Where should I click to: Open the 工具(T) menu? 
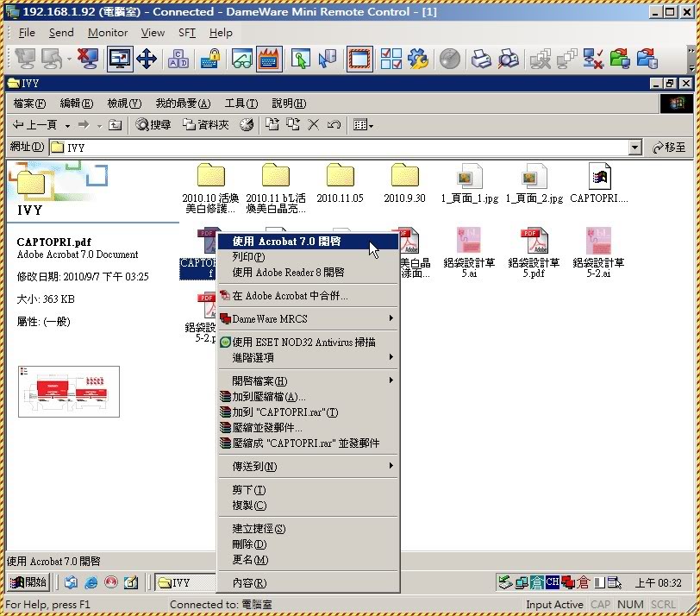tap(241, 104)
